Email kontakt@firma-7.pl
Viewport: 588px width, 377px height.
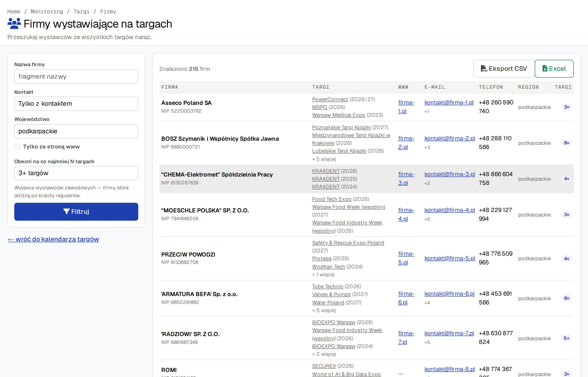point(449,333)
